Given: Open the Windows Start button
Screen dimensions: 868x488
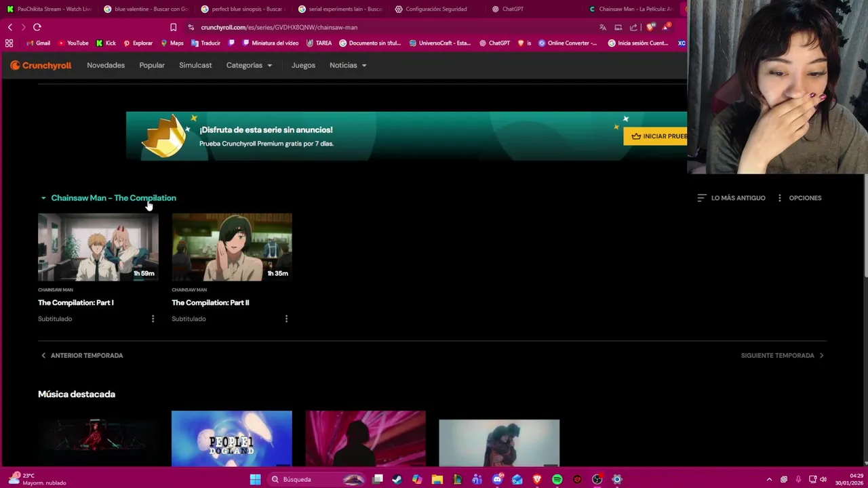Looking at the screenshot, I should pos(255,479).
